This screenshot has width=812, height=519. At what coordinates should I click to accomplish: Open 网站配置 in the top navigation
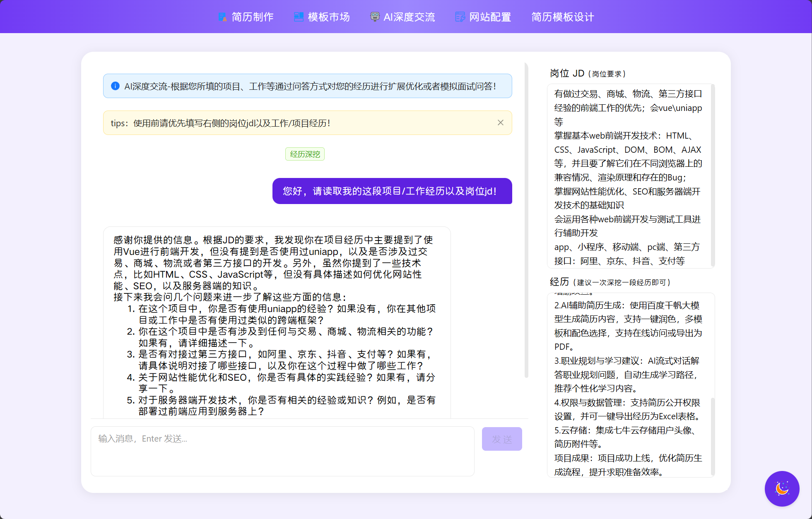pos(490,17)
